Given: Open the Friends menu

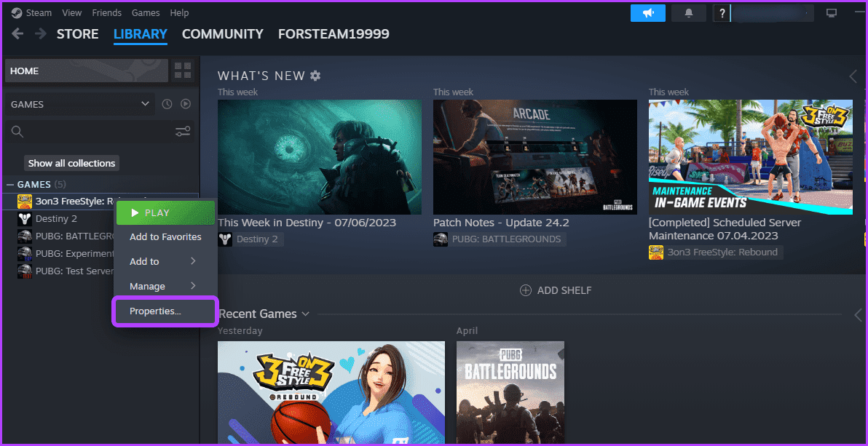Looking at the screenshot, I should tap(107, 12).
